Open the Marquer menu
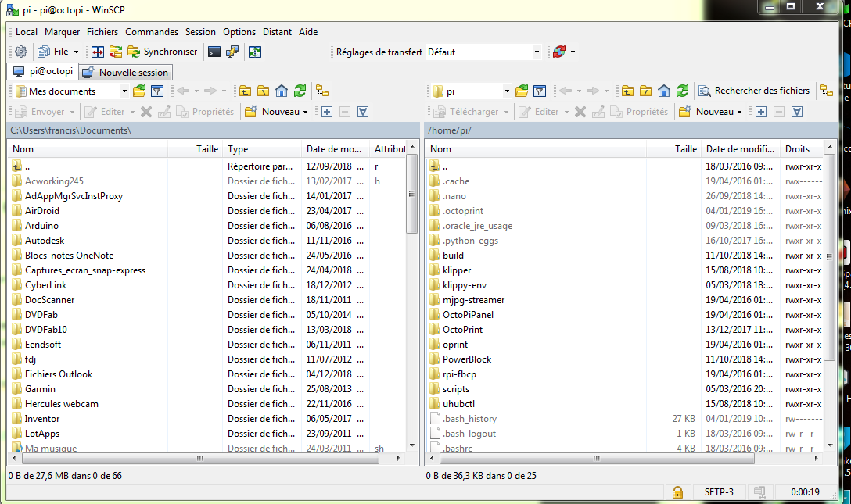Image resolution: width=851 pixels, height=504 pixels. 62,32
